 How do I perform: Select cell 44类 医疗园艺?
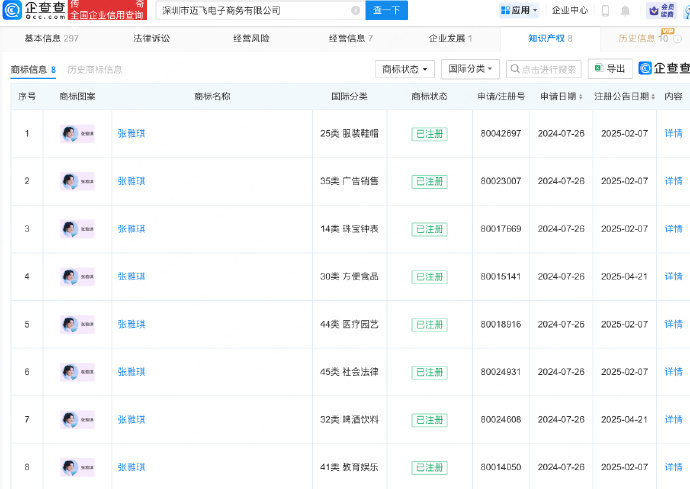[x=349, y=324]
